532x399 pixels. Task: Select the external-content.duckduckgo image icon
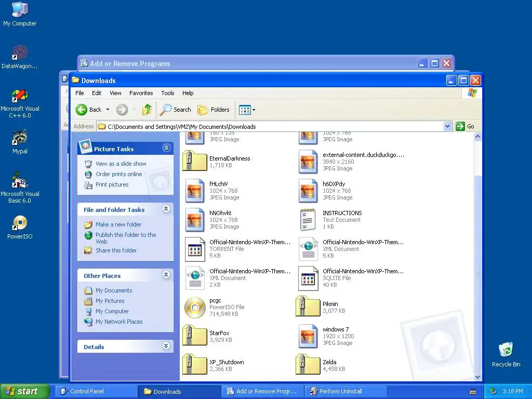[308, 162]
